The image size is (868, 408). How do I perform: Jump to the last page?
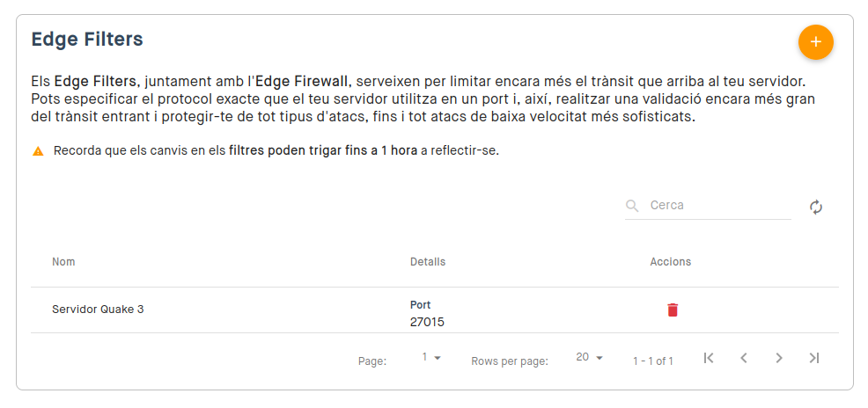[x=813, y=358]
